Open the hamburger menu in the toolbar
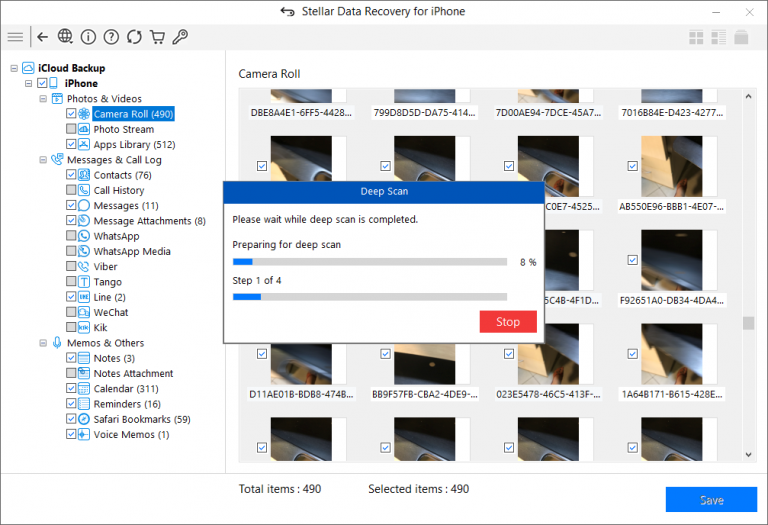The width and height of the screenshot is (768, 525). pyautogui.click(x=15, y=37)
